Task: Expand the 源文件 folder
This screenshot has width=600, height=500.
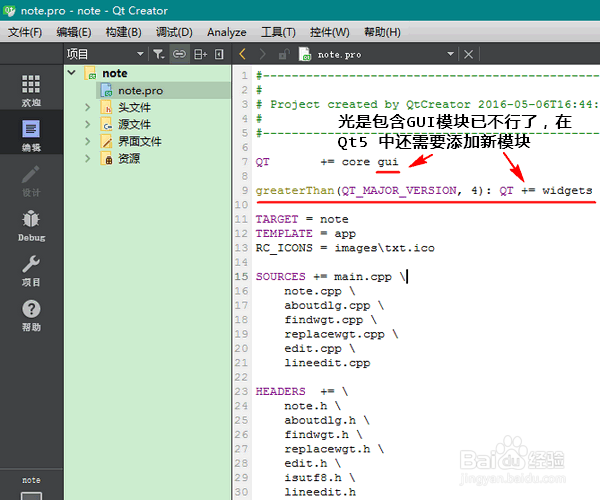Action: pos(88,124)
